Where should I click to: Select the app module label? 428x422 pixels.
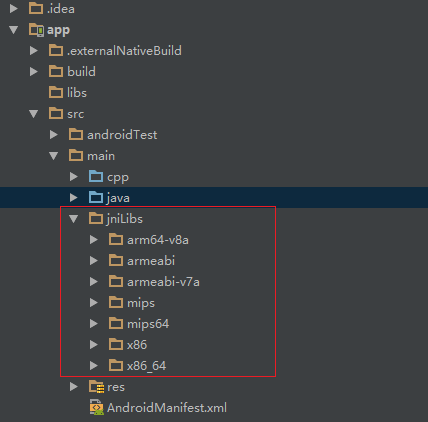click(58, 30)
